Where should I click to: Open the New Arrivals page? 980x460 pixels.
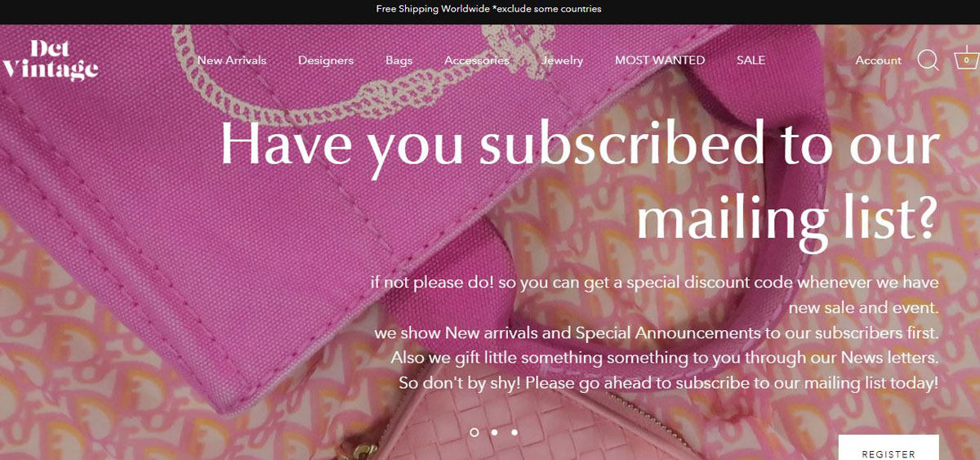coord(232,60)
